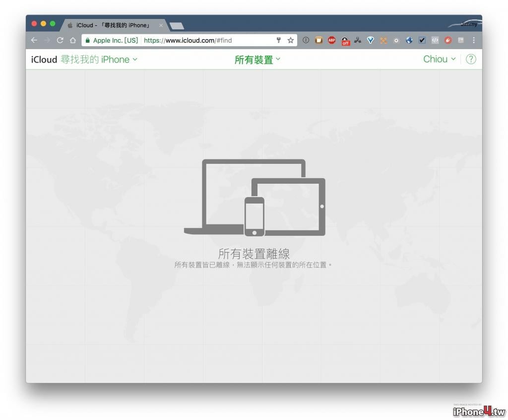Click the iCloud logo text

click(44, 60)
